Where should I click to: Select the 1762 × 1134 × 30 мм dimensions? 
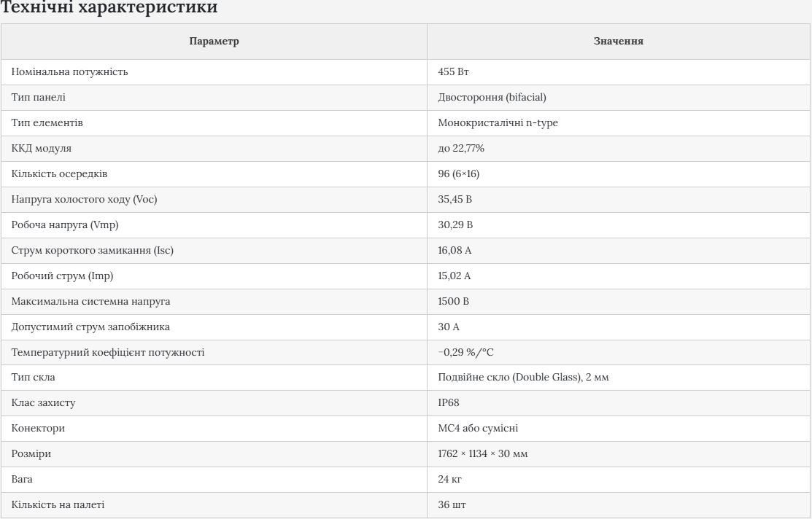(x=483, y=454)
